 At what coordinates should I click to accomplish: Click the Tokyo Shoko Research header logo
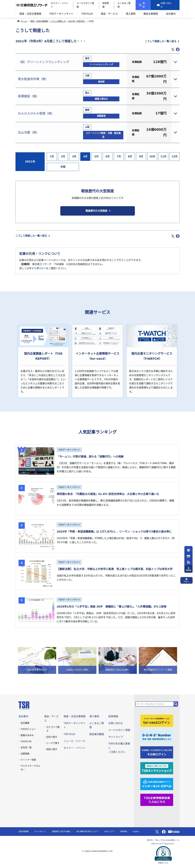[x=32, y=5]
